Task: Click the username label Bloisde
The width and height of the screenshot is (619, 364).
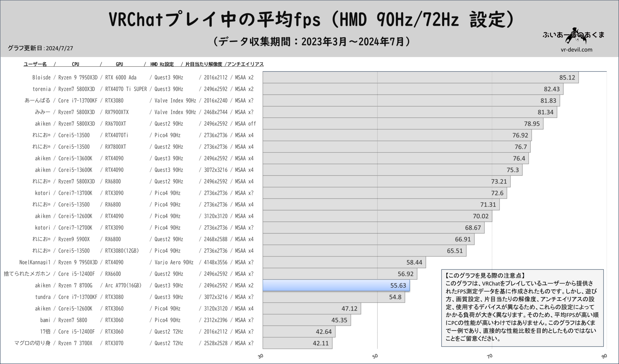Action: pos(41,77)
